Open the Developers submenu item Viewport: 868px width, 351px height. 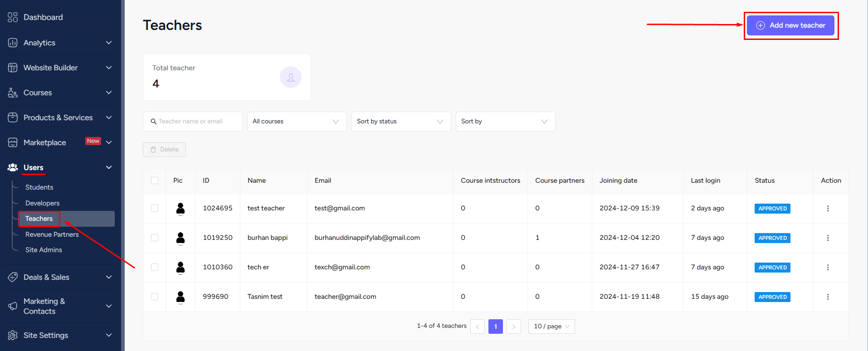click(x=42, y=203)
